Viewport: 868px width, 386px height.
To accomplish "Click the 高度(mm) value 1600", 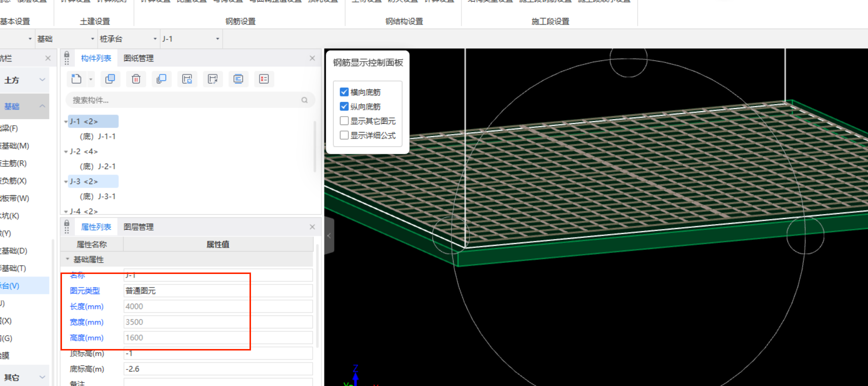I will click(218, 337).
